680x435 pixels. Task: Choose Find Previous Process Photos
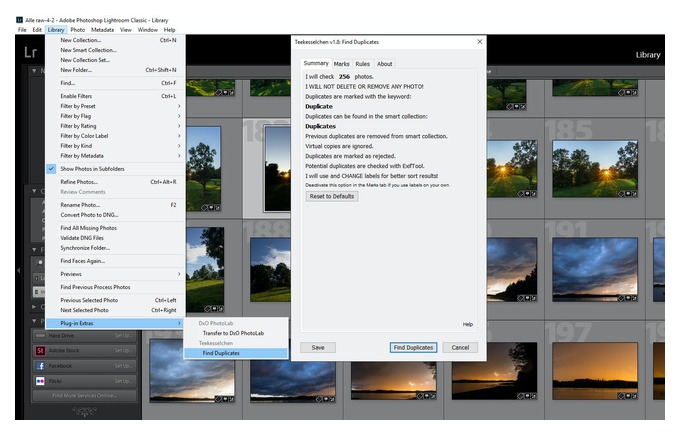coord(115,287)
